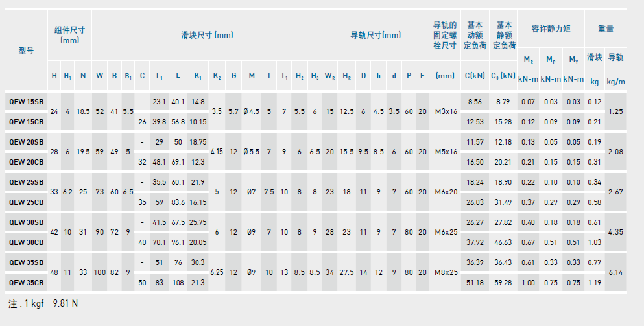Click the QEW 20SB row label
The height and width of the screenshot is (326, 644).
pyautogui.click(x=27, y=141)
